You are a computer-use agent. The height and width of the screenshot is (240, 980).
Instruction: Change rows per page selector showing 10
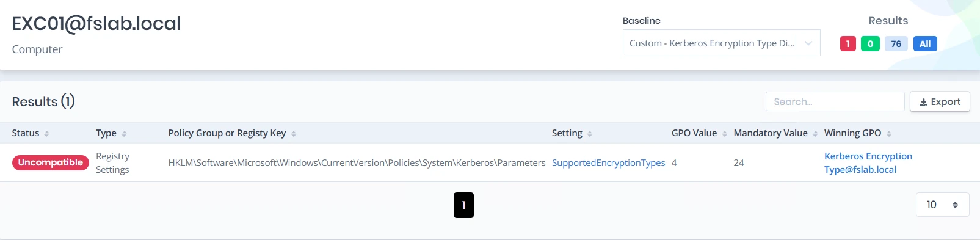pyautogui.click(x=942, y=205)
